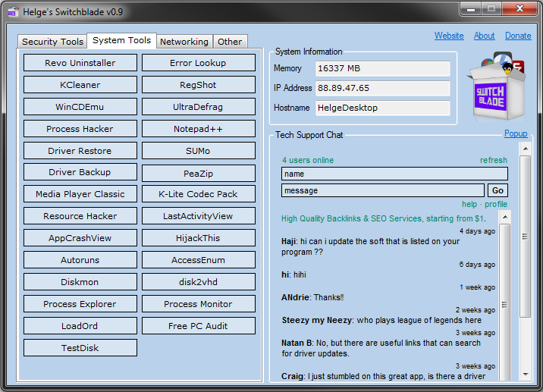Run AppCrashView

pos(80,238)
